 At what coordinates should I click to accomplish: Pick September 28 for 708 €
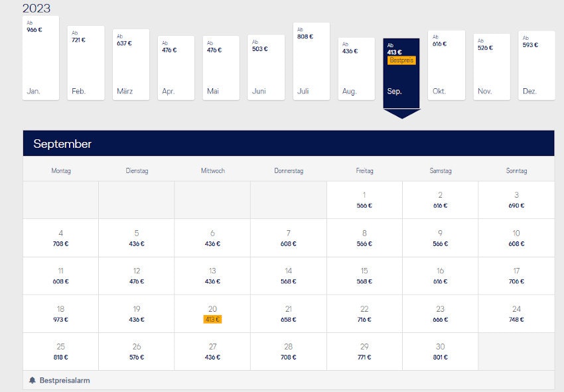point(288,352)
